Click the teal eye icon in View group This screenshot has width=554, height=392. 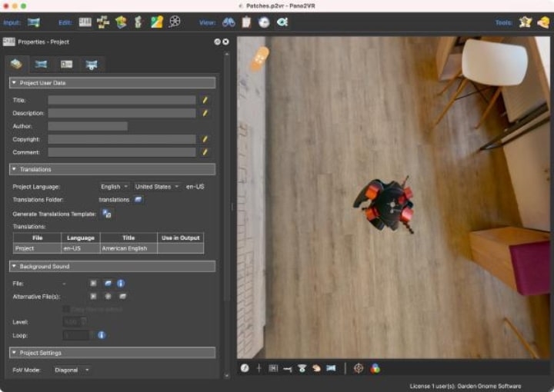(282, 22)
